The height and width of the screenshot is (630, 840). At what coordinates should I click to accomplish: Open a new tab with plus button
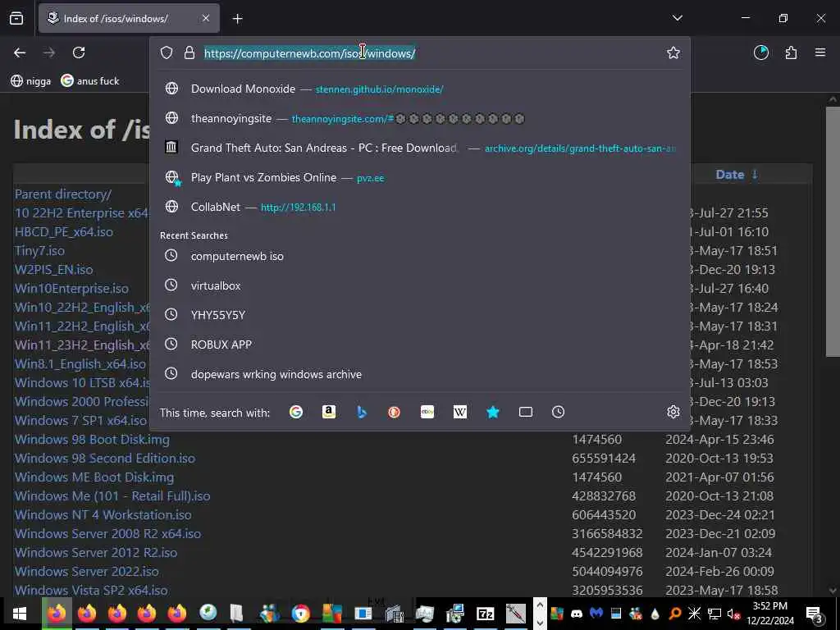click(237, 19)
